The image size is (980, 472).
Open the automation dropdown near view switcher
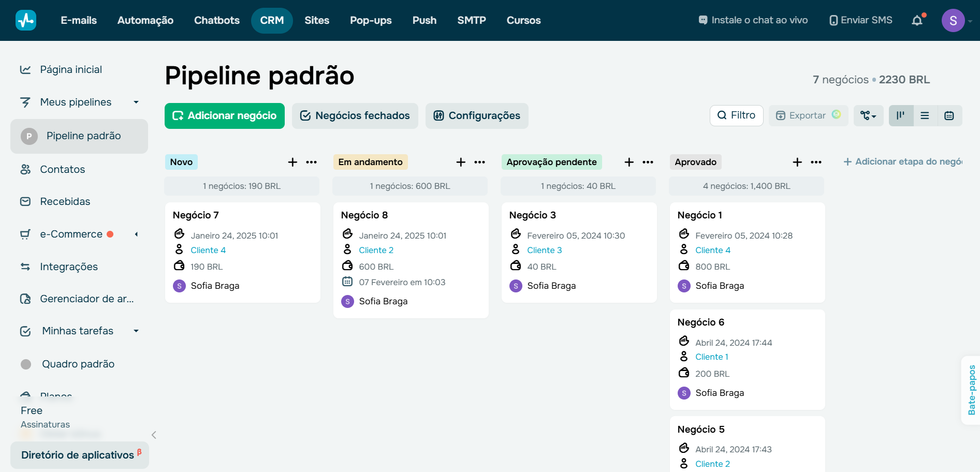coord(868,115)
